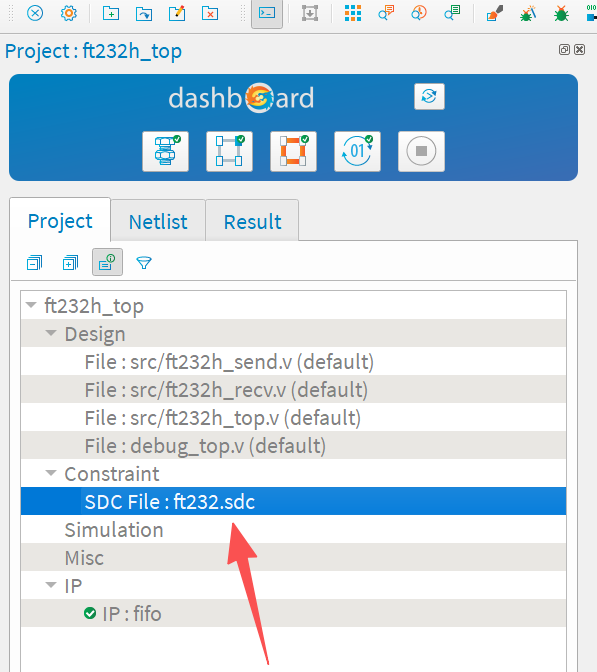Image resolution: width=597 pixels, height=672 pixels.
Task: Select SDC File ft232.sdc
Action: click(x=293, y=501)
